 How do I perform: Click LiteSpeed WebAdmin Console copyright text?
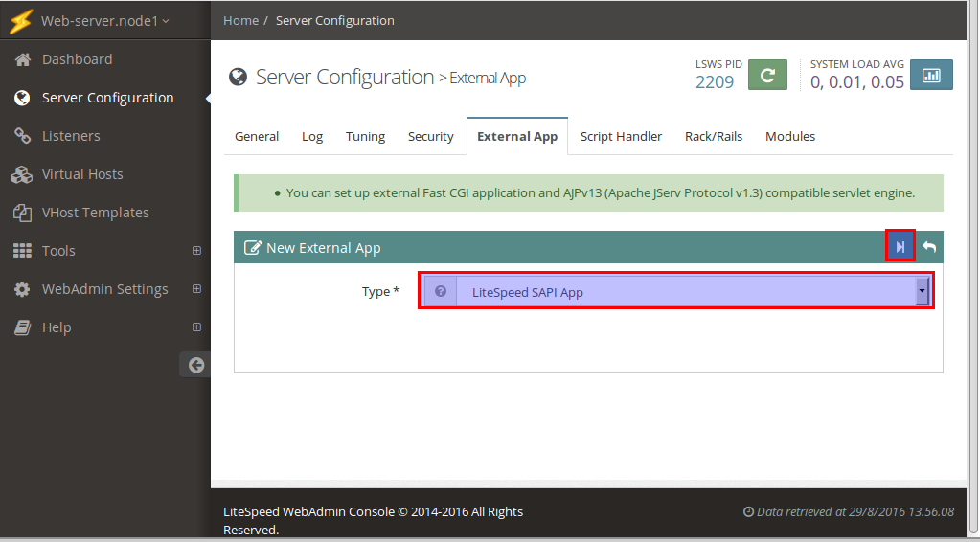point(373,521)
